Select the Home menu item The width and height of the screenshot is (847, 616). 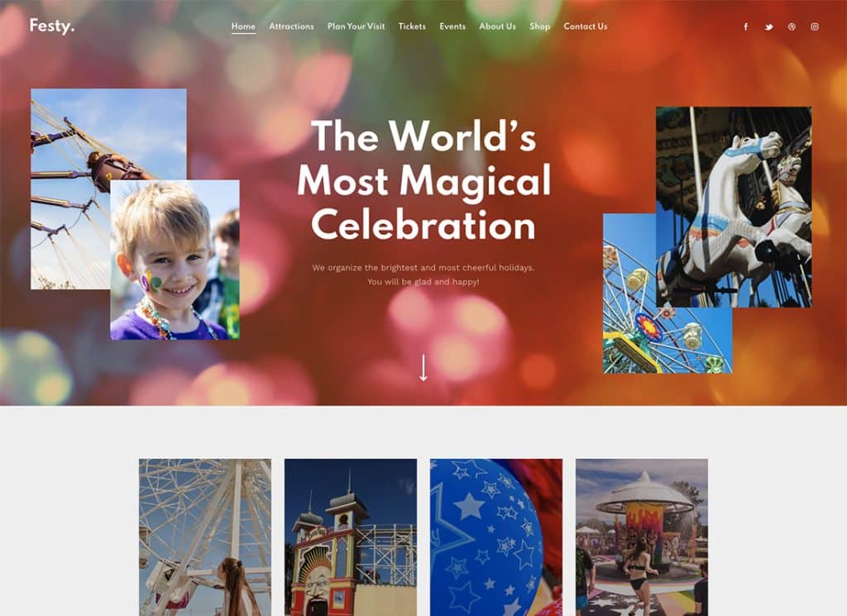pos(243,26)
